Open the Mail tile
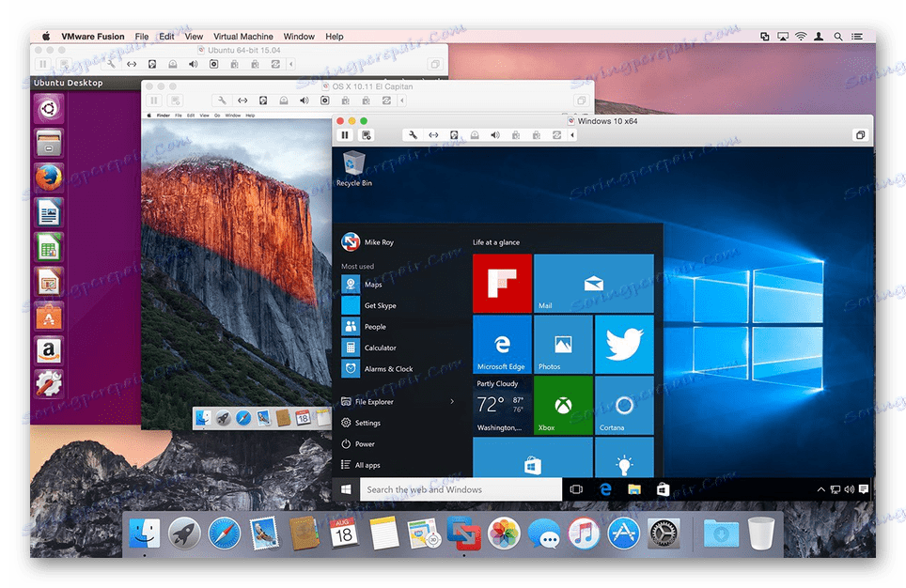 pyautogui.click(x=593, y=284)
